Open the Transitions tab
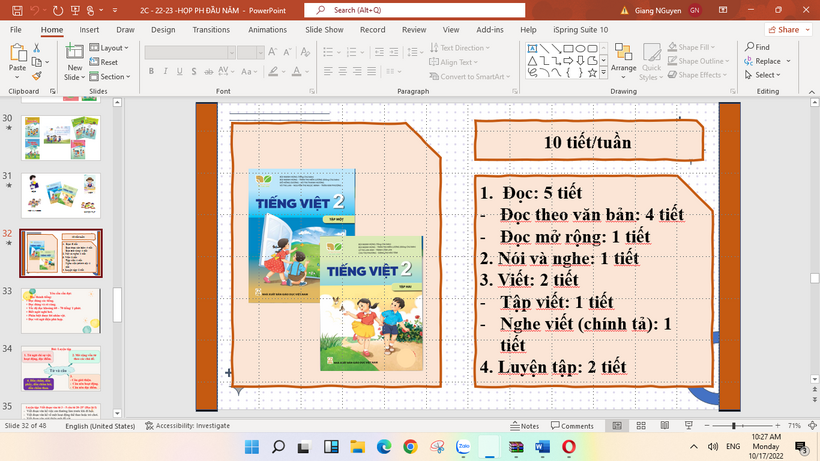This screenshot has width=820, height=461. click(x=210, y=30)
